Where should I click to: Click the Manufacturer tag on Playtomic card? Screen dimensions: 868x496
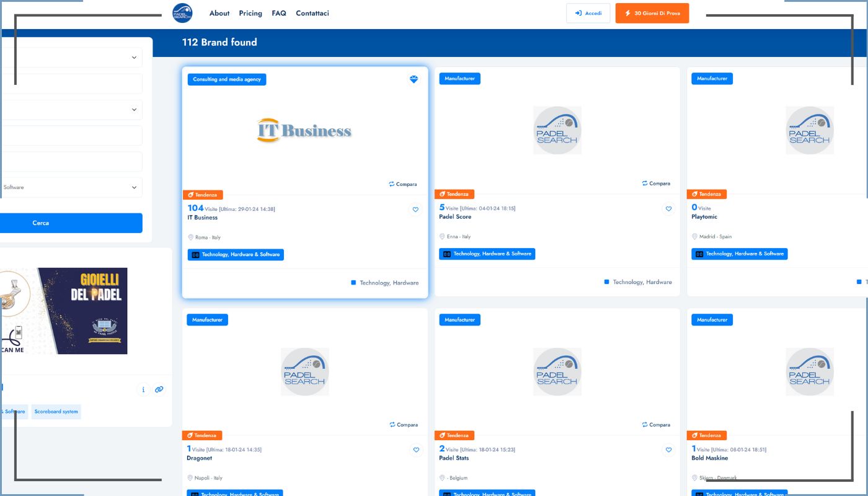(712, 79)
